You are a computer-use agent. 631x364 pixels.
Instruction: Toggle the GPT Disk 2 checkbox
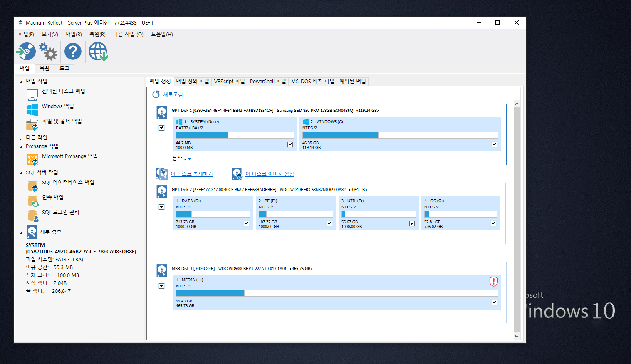coord(162,207)
